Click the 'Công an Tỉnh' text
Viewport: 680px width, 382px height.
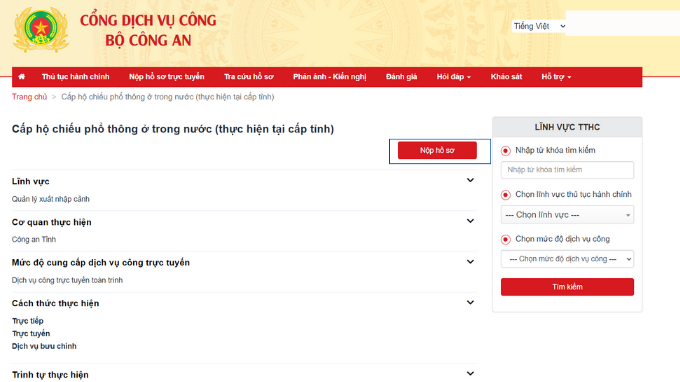pos(34,239)
